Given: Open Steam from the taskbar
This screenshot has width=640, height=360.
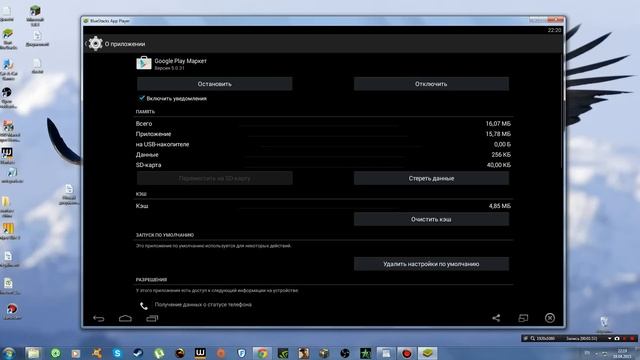Looking at the screenshot, I should tap(138, 353).
